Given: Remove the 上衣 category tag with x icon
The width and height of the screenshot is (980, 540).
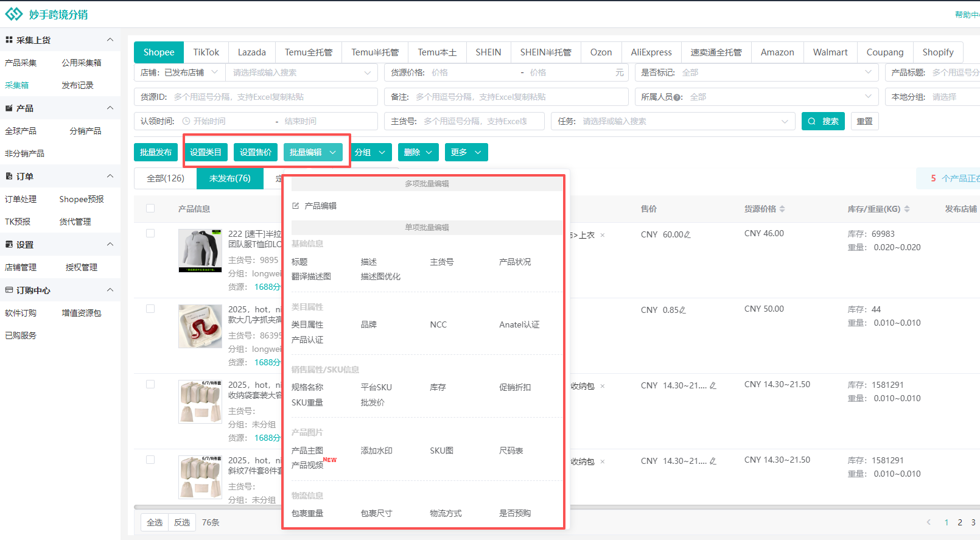Looking at the screenshot, I should [603, 236].
